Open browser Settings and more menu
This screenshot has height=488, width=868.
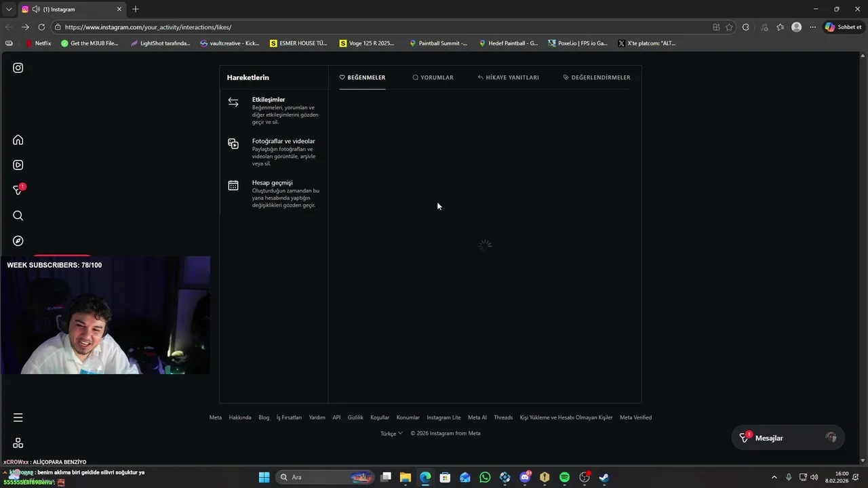pos(812,27)
